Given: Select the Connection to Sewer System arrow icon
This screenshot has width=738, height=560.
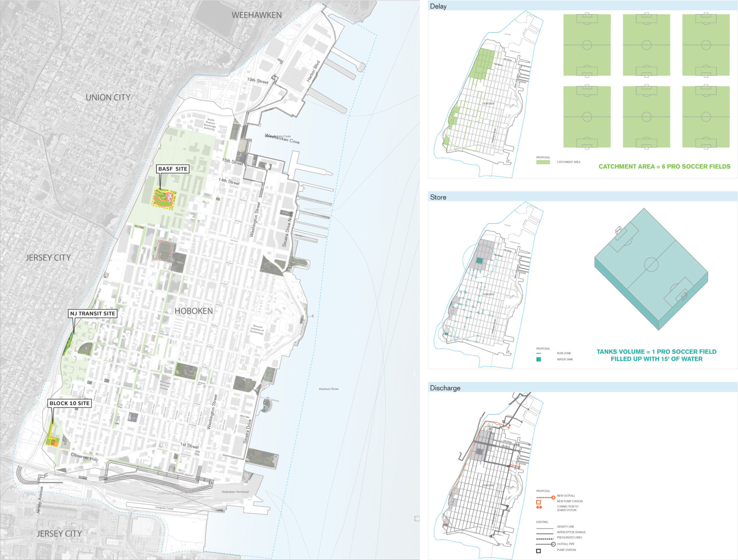Looking at the screenshot, I should [539, 507].
